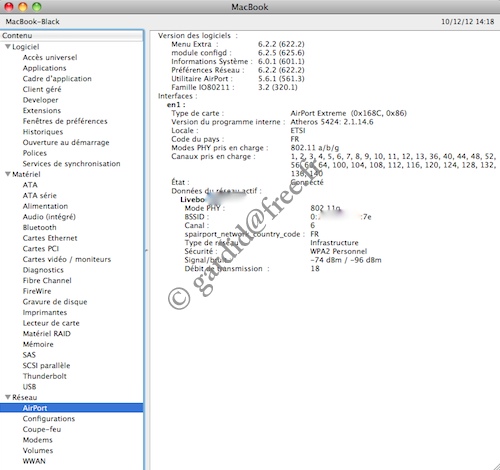The image size is (500, 470).
Task: Click the green zoom window button
Action: (36, 6)
